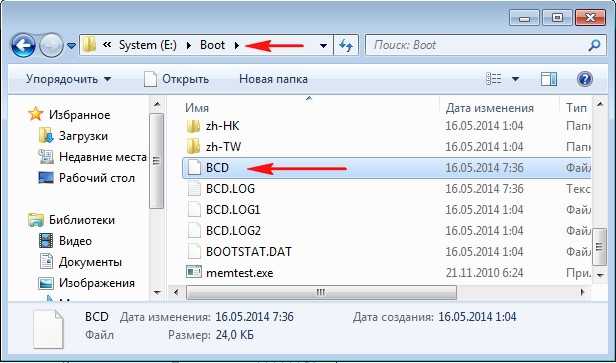This screenshot has height=363, width=616.
Task: Click file list vertical scroll up arrow
Action: pos(600,104)
